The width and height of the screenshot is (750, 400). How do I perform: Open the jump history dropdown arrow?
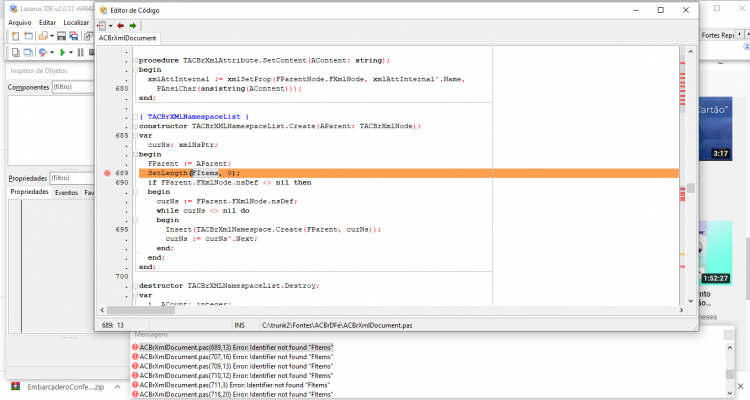[x=110, y=26]
